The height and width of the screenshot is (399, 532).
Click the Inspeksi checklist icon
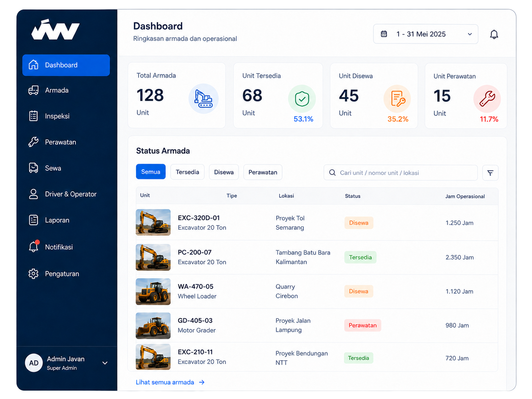click(x=33, y=116)
